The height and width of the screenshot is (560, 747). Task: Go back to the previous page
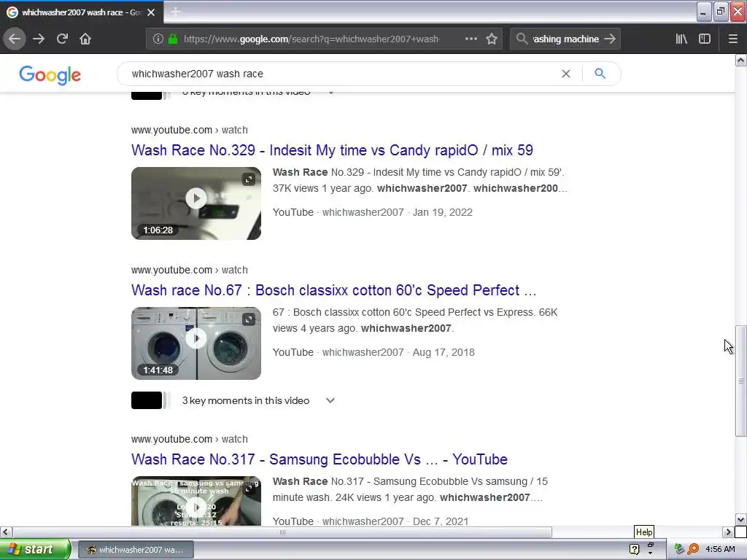point(15,39)
